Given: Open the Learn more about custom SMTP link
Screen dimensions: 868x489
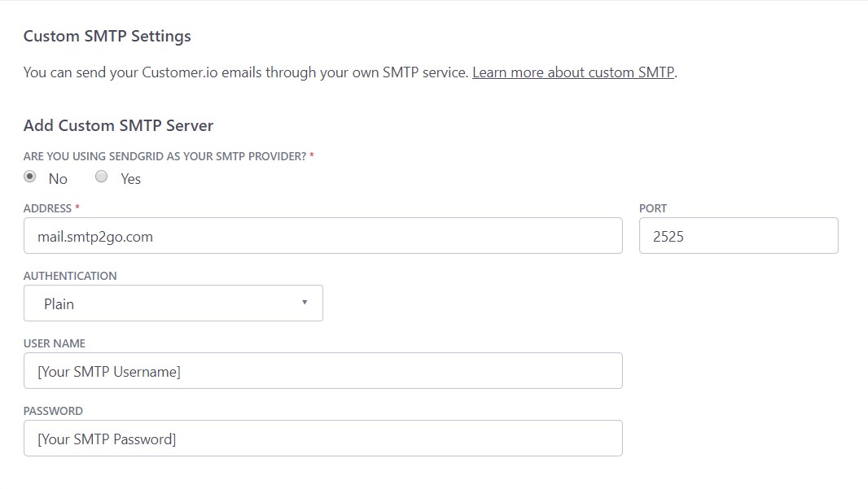Looking at the screenshot, I should pos(573,72).
